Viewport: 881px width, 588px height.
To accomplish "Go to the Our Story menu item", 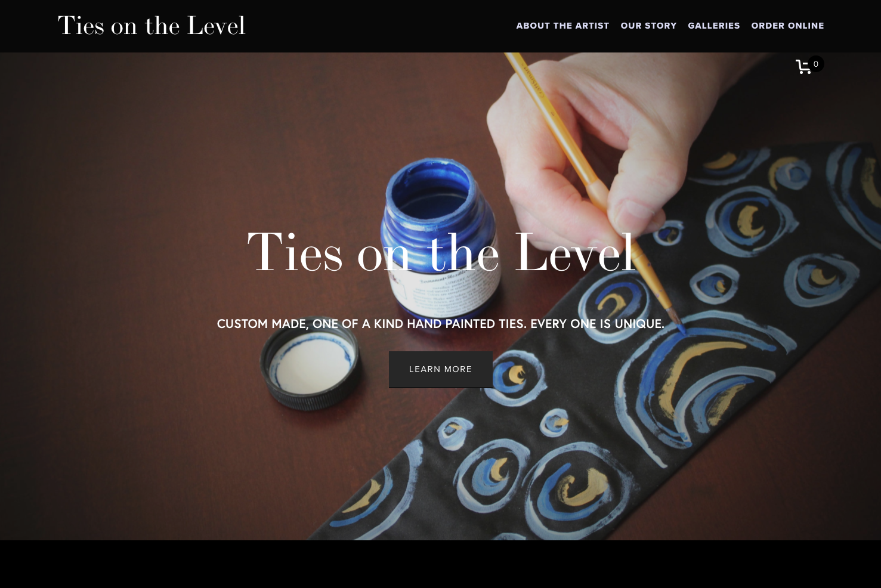I will [x=648, y=26].
